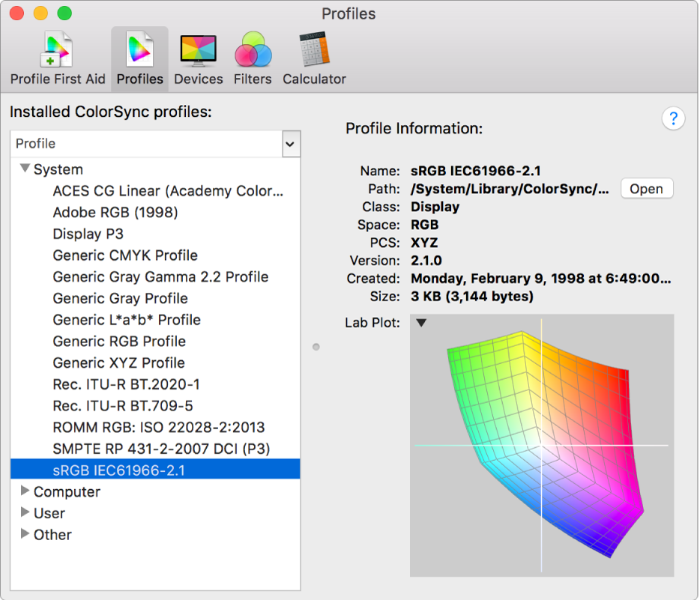Select Adobe RGB (1998) profile
This screenshot has height=600, width=700.
[115, 213]
